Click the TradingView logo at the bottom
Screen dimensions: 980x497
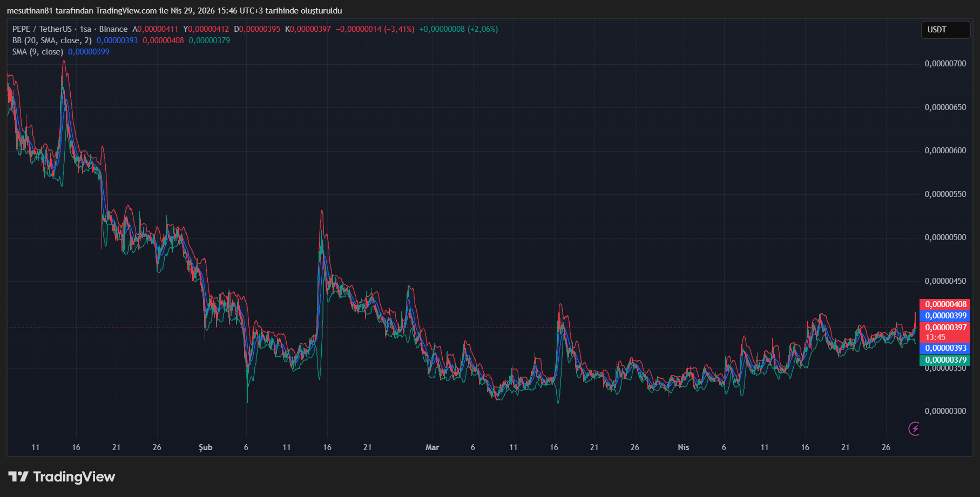coord(62,476)
